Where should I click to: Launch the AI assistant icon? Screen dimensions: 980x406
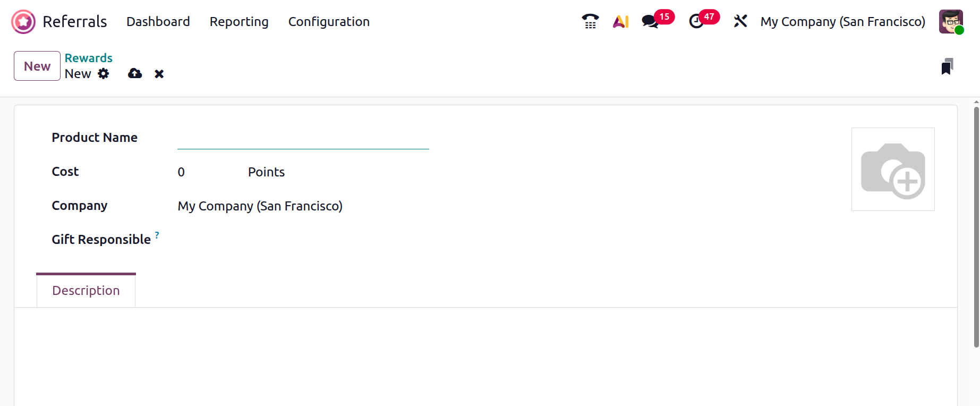click(620, 22)
